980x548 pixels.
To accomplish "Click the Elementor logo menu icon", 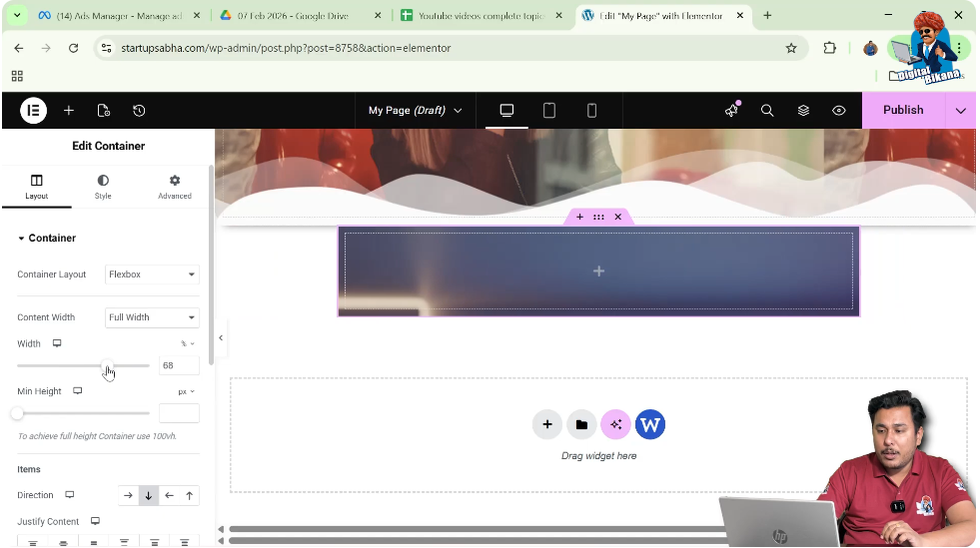I will (x=33, y=111).
